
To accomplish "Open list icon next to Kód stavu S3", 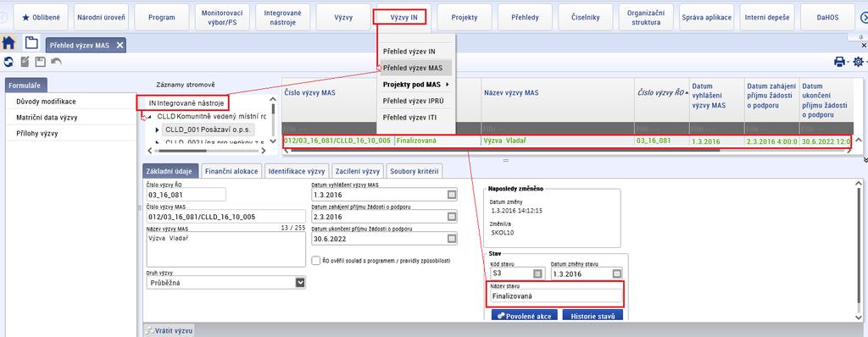I will (x=538, y=273).
